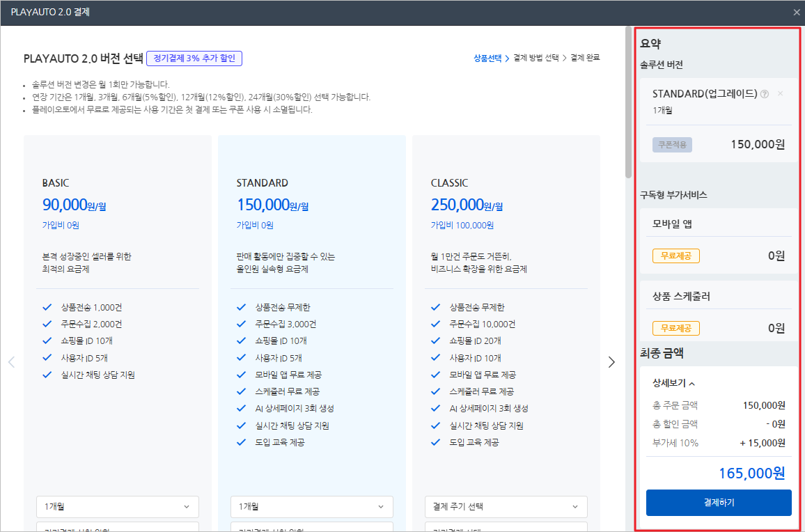Image resolution: width=805 pixels, height=532 pixels.
Task: Go to next plans with right carousel arrow
Action: [x=611, y=362]
